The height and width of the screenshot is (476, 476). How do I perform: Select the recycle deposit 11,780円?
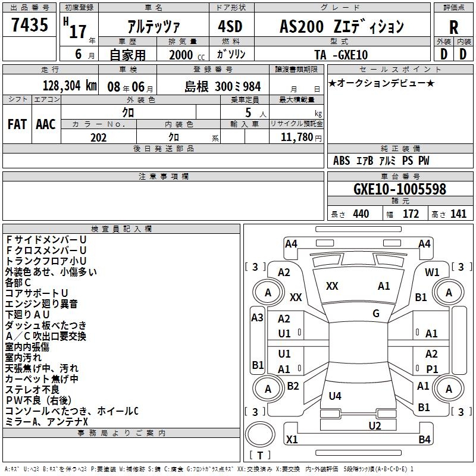pyautogui.click(x=301, y=137)
